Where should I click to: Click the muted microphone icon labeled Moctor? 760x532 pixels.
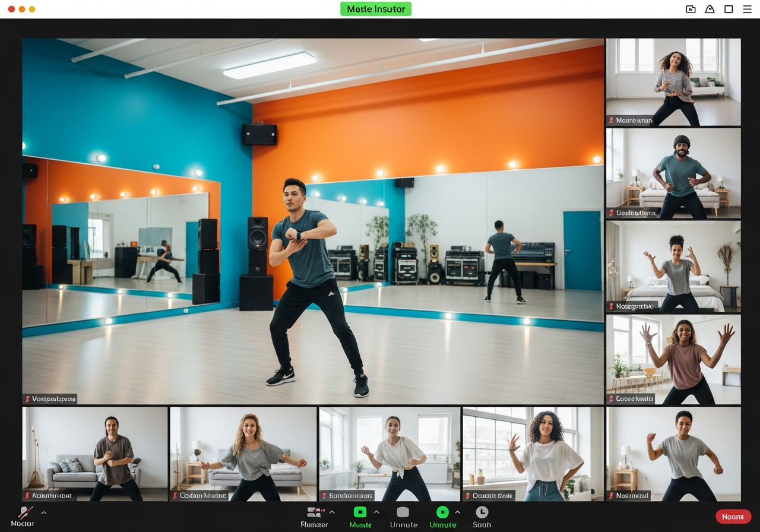tap(24, 513)
